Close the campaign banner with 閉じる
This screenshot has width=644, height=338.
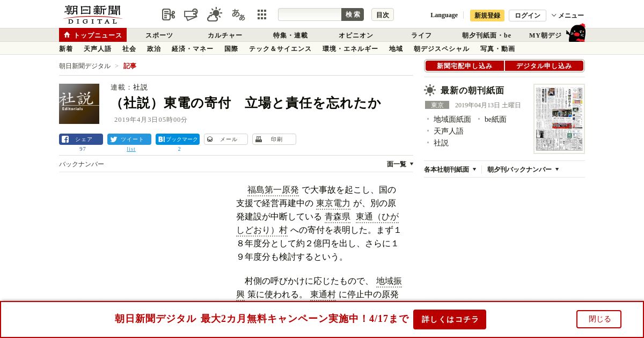pos(599,319)
